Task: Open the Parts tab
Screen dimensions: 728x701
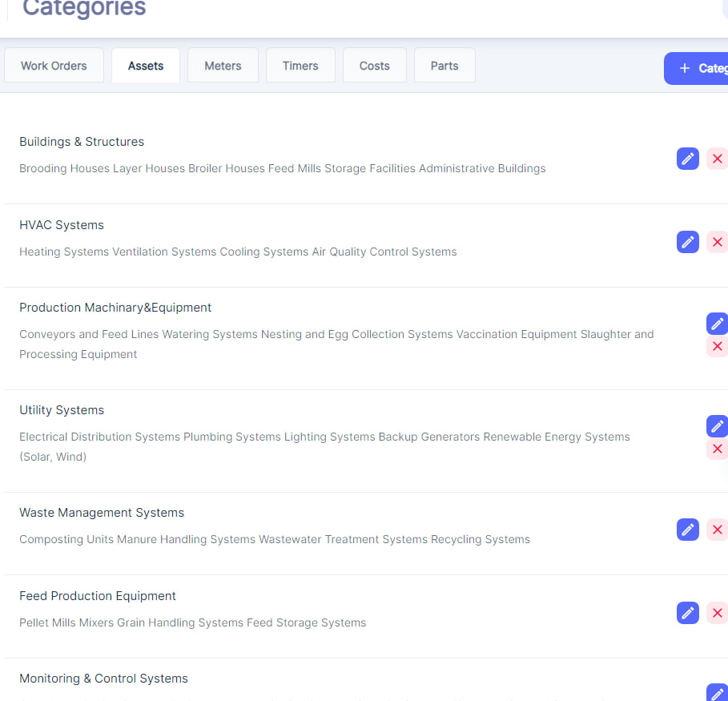Action: tap(444, 66)
